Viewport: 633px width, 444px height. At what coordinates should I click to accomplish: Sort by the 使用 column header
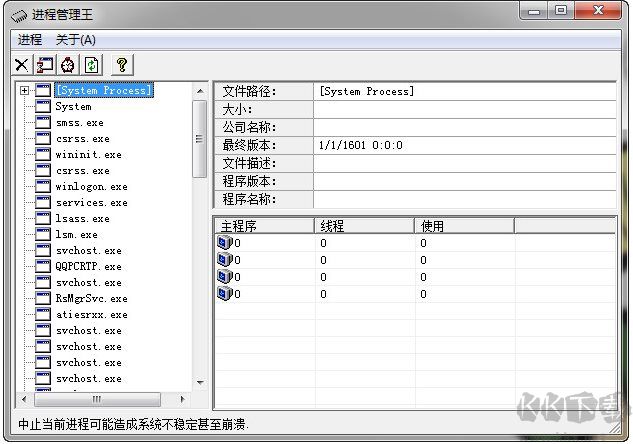(465, 226)
